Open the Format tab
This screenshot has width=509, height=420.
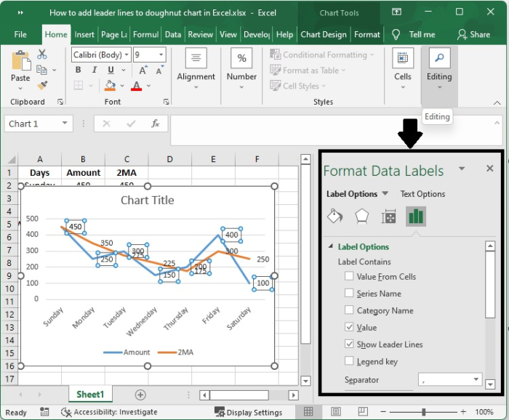click(x=366, y=34)
